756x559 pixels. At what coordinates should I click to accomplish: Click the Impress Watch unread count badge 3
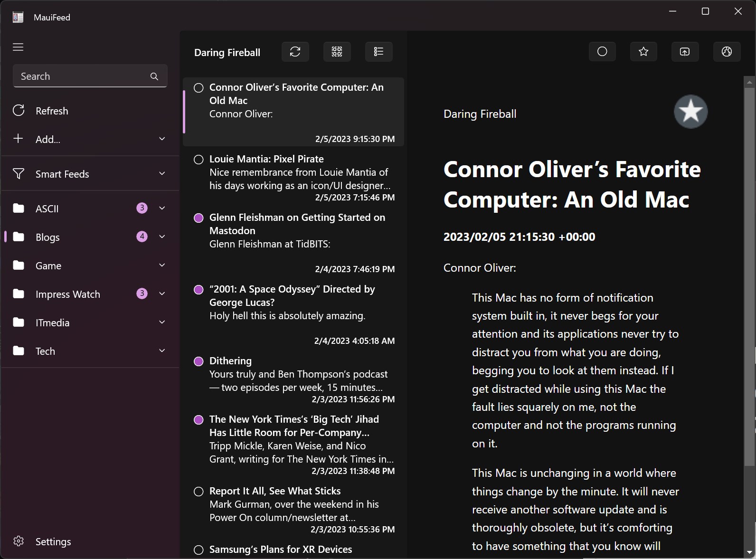tap(142, 294)
